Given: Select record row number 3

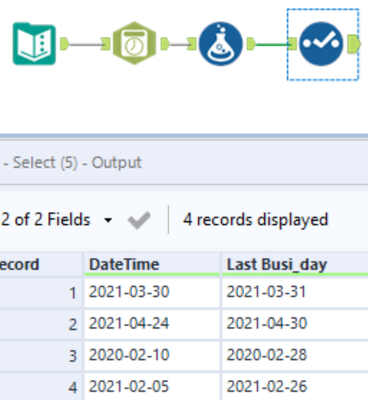Looking at the screenshot, I should (x=41, y=356).
